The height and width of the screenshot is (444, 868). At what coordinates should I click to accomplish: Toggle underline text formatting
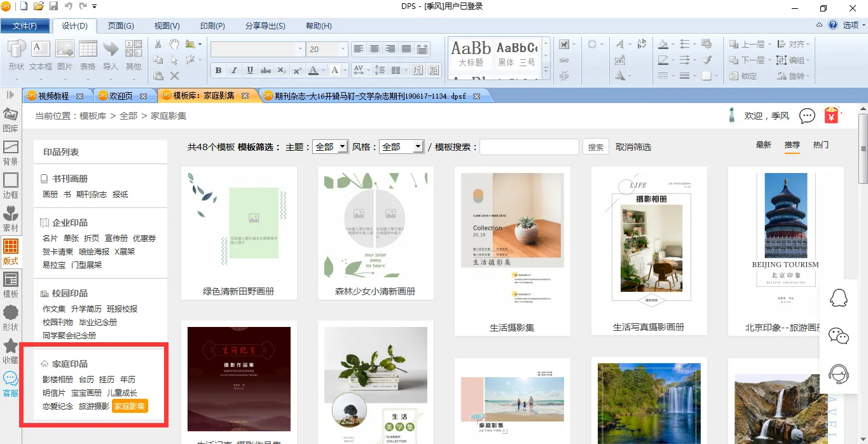[250, 70]
